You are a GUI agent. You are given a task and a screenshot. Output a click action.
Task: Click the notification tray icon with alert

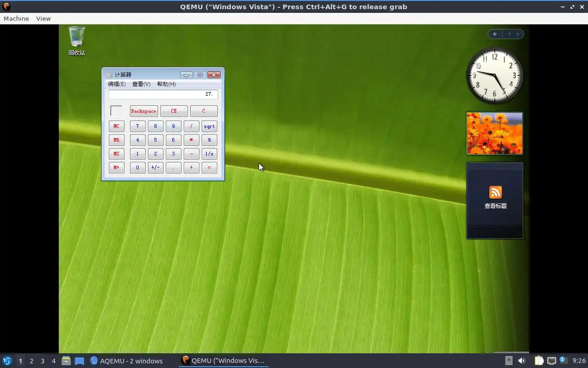564,361
